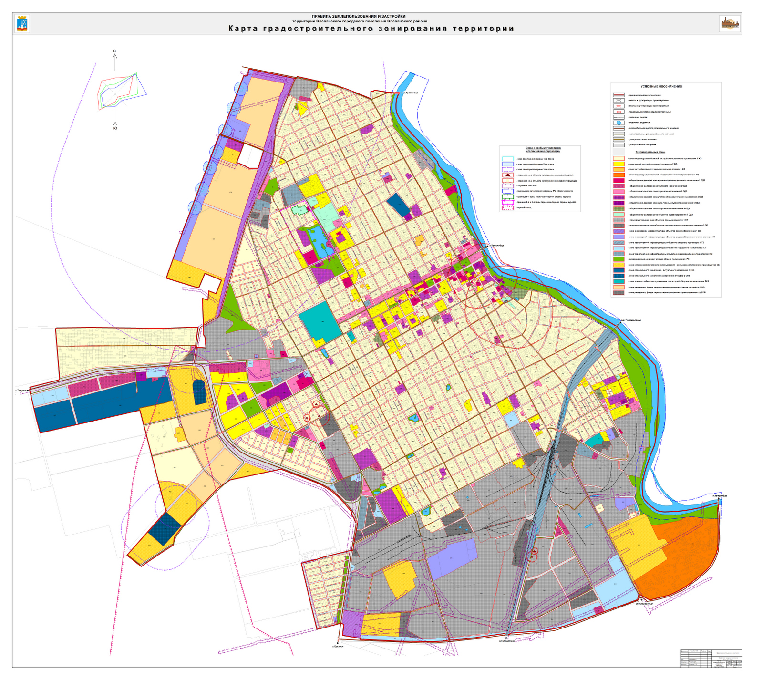Click the planned pedestrian overpass legend symbol
Screen dimensions: 763x700
tap(619, 112)
